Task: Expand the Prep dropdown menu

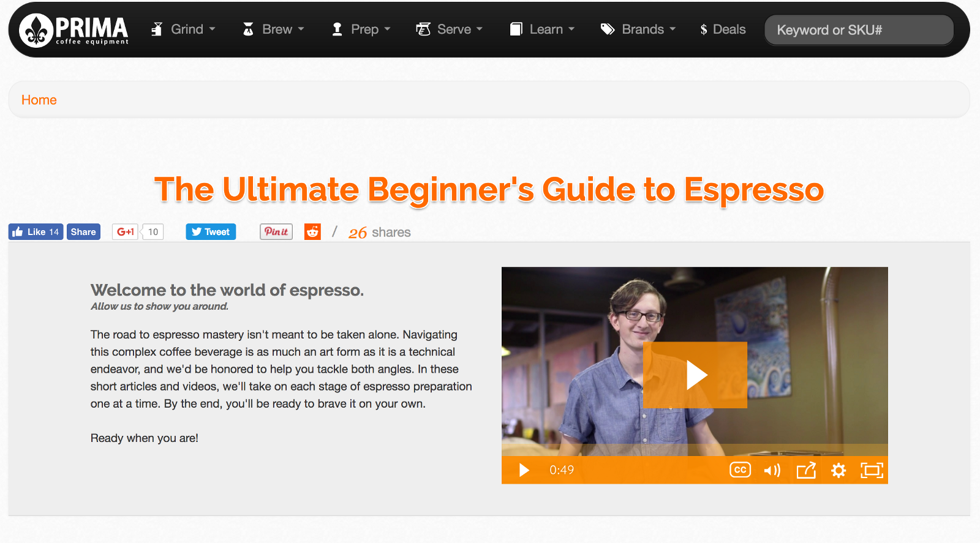Action: pyautogui.click(x=361, y=29)
